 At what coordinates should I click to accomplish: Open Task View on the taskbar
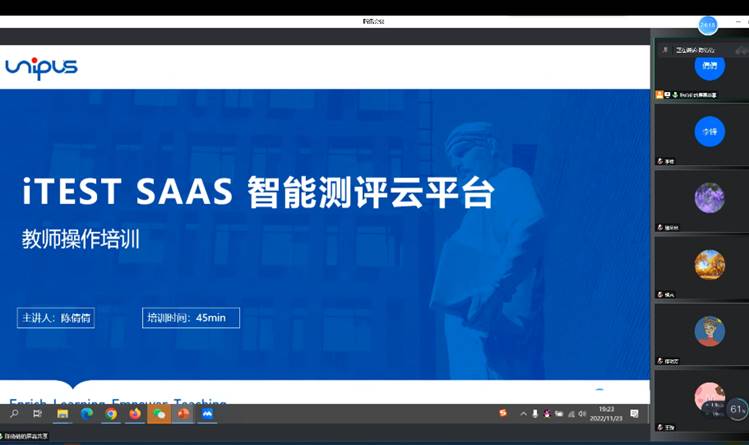38,413
